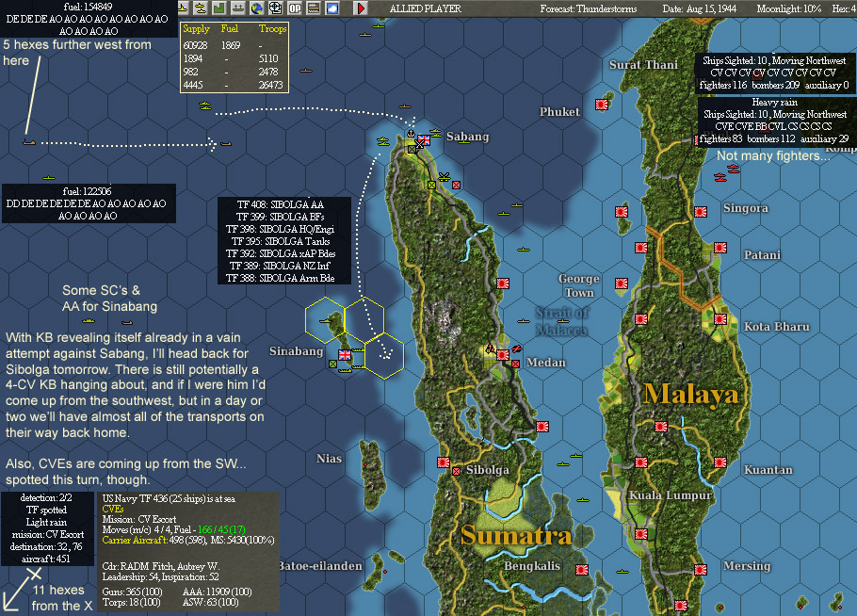Select the Japanese base flag at Phuket
Screen dimensions: 857x616
tap(602, 105)
